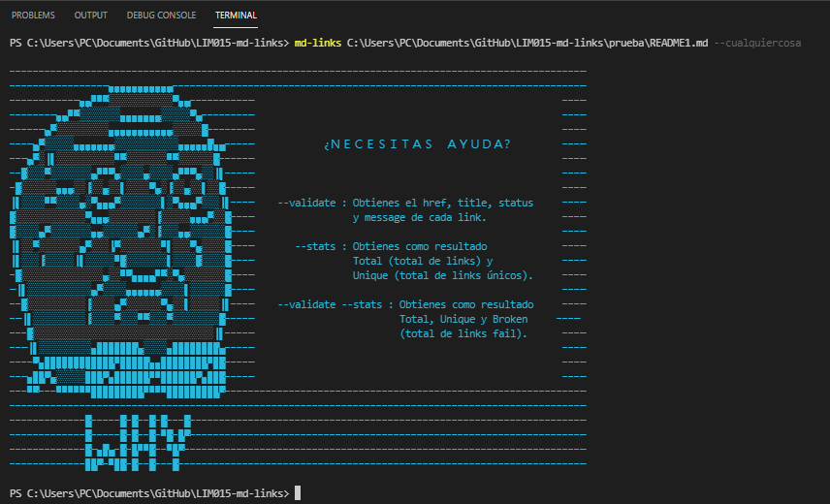Click the line '--validate : Obtienes el href, title, status'
This screenshot has height=504, width=830.
tap(405, 203)
